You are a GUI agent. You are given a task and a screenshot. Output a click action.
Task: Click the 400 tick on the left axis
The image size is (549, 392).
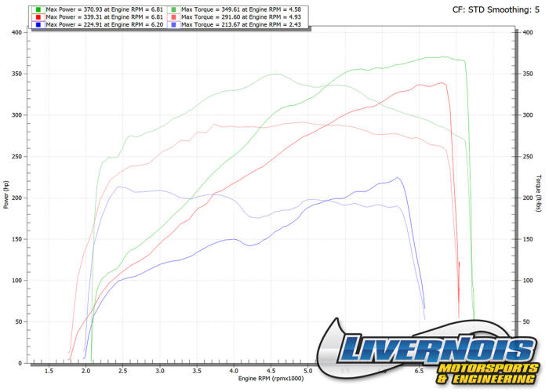click(x=16, y=32)
